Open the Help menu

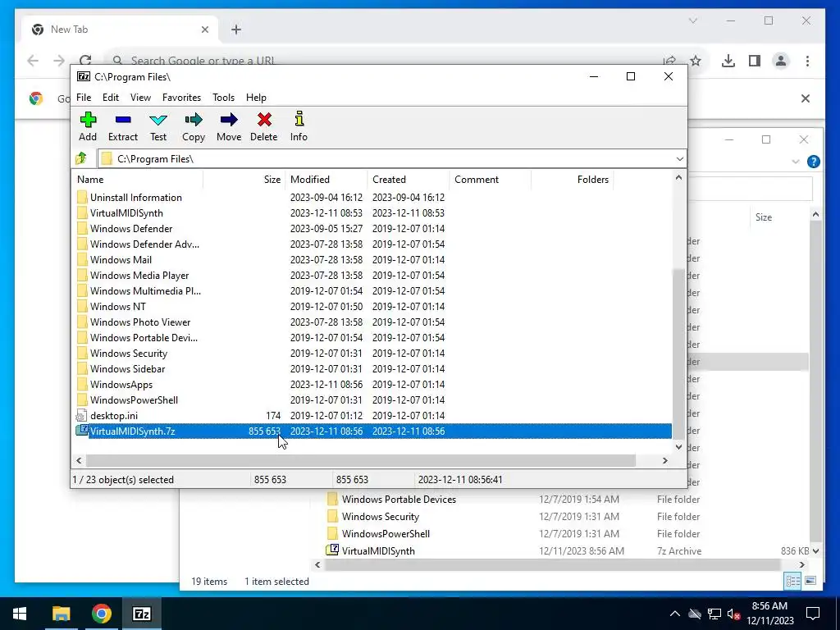click(x=256, y=98)
